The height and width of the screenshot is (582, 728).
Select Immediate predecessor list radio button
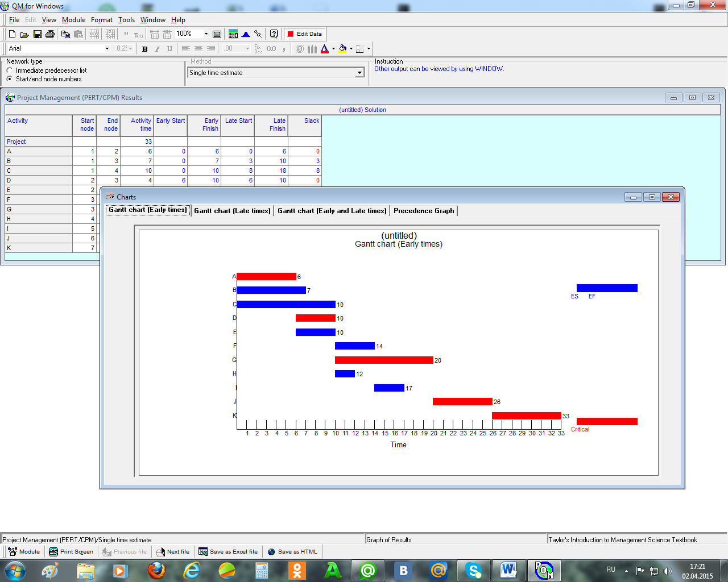10,70
